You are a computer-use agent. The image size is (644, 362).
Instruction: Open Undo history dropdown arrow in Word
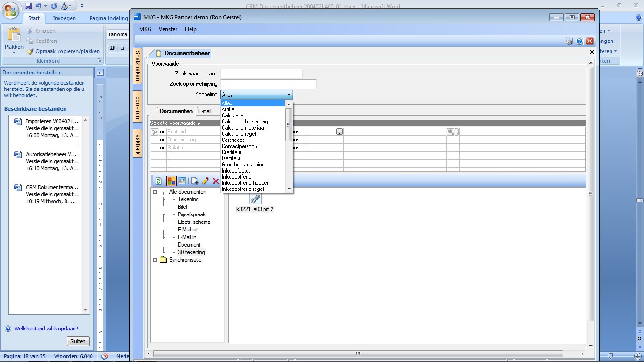(45, 6)
